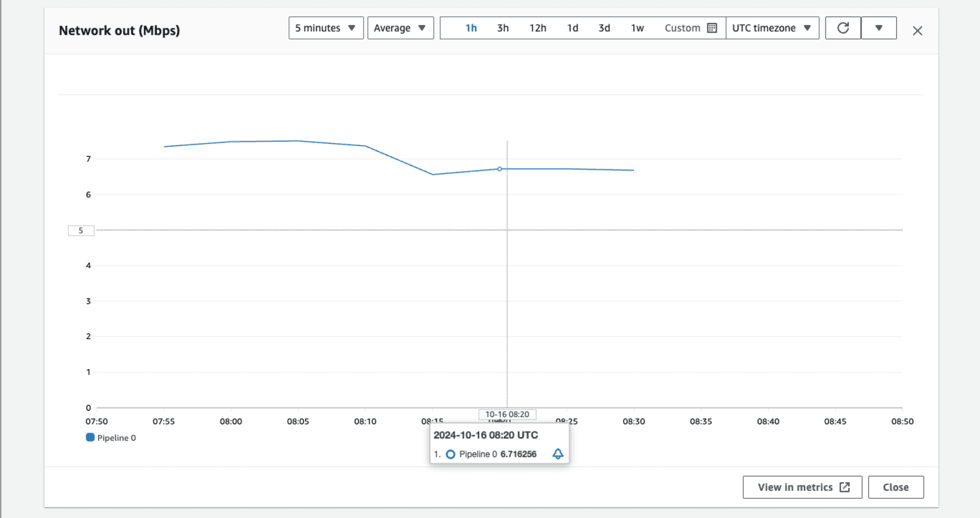980x518 pixels.
Task: Click the alarm bell icon in tooltip
Action: [558, 454]
